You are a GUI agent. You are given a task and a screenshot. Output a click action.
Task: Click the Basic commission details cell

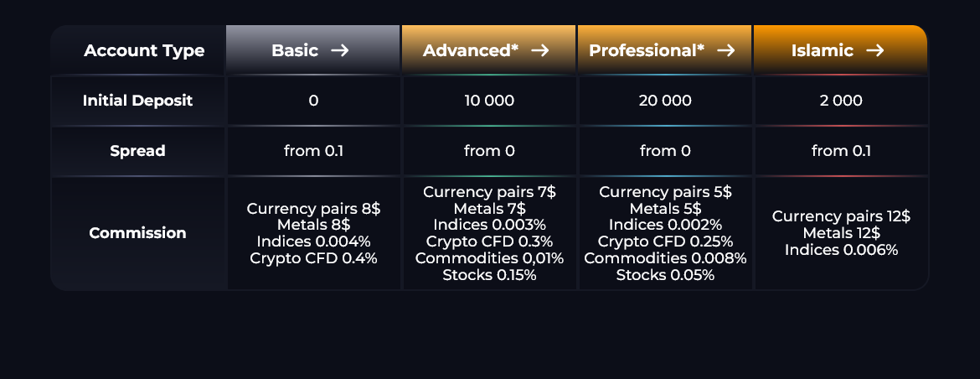click(313, 233)
